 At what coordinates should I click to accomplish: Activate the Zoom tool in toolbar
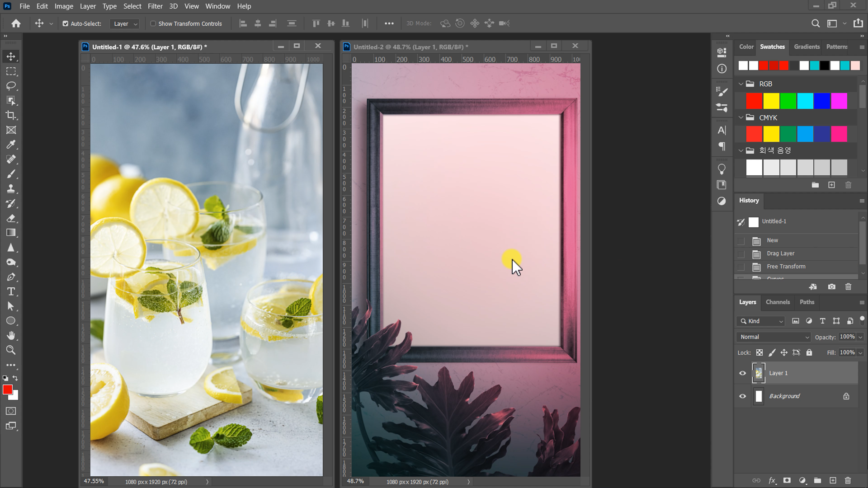coord(11,350)
